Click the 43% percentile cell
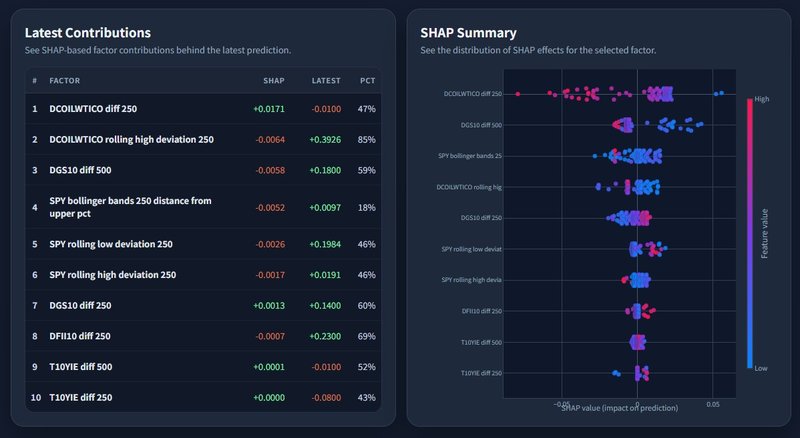 pyautogui.click(x=366, y=397)
